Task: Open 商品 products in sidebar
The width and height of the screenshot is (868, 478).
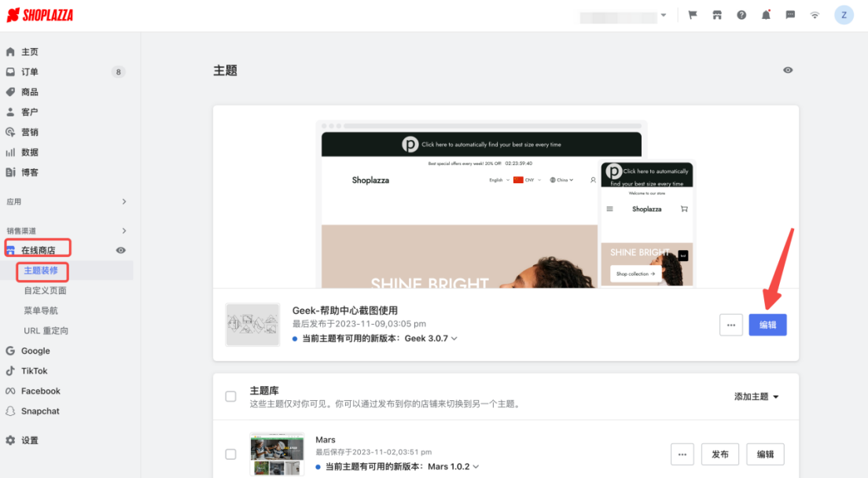Action: [30, 92]
